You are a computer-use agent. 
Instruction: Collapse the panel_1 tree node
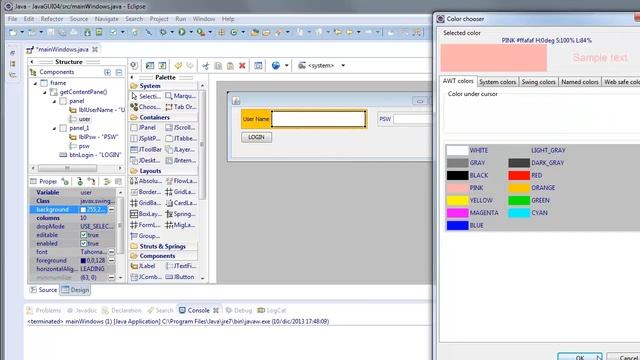(x=54, y=129)
